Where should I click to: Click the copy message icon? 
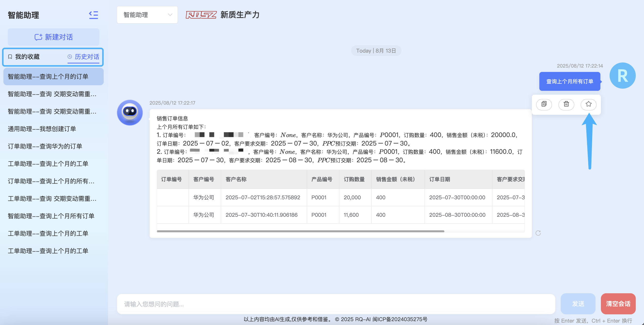544,104
